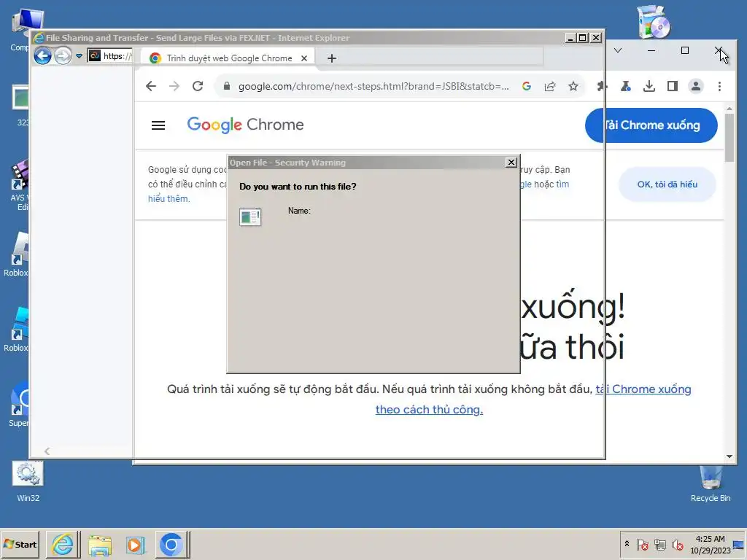Click the file icon in security dialog
747x560 pixels.
point(250,217)
